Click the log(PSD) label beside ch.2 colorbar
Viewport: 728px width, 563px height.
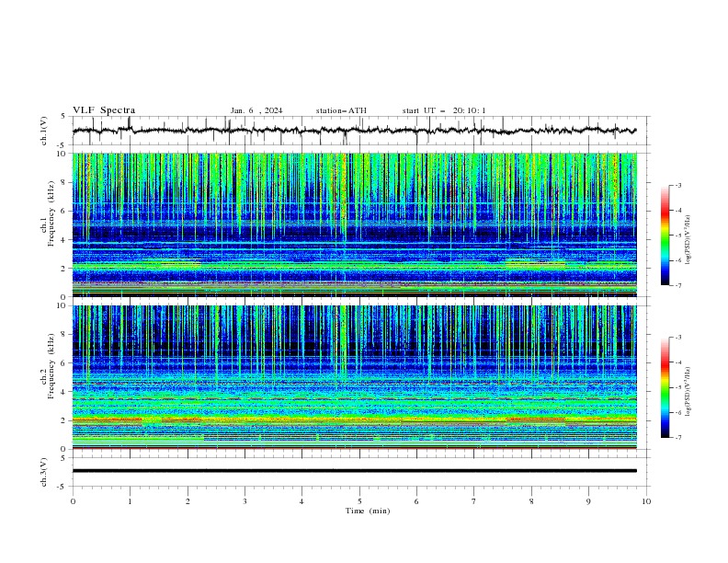click(688, 392)
